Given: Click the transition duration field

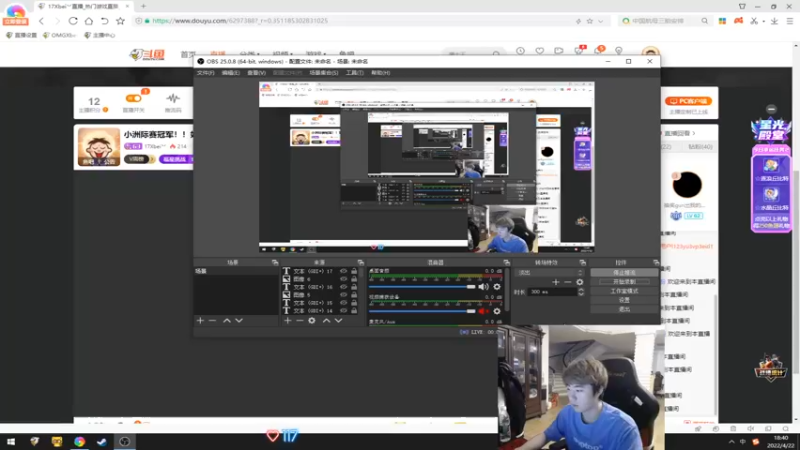Looking at the screenshot, I should (x=552, y=292).
